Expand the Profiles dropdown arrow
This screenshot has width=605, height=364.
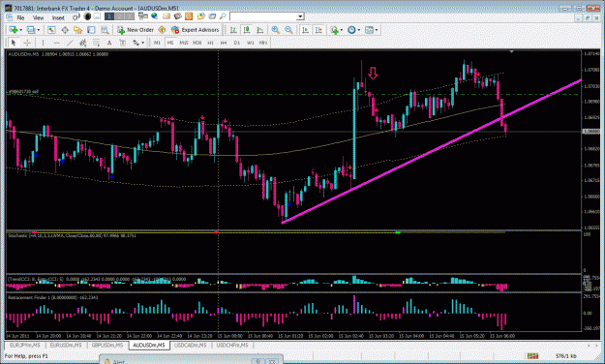pyautogui.click(x=38, y=30)
